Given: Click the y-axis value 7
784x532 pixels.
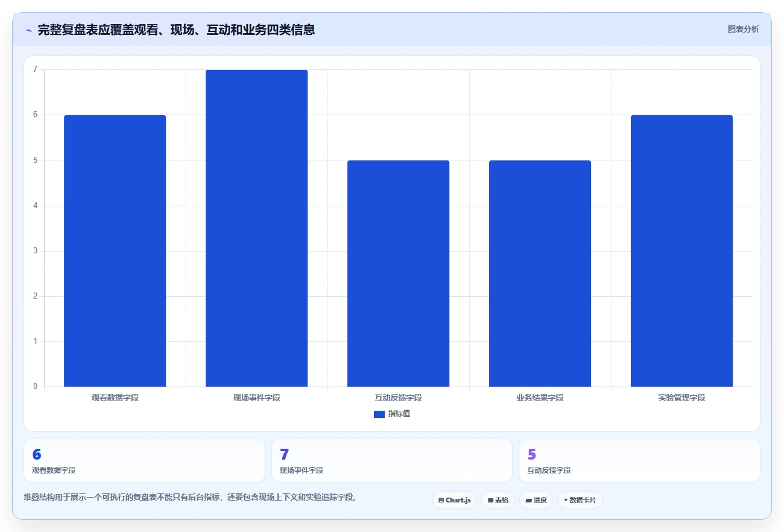Looking at the screenshot, I should pyautogui.click(x=35, y=69).
